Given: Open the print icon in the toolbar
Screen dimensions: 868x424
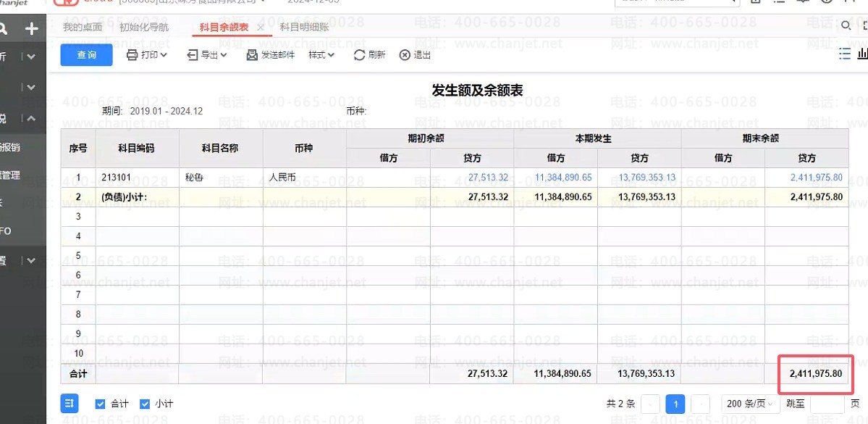Looking at the screenshot, I should point(132,55).
